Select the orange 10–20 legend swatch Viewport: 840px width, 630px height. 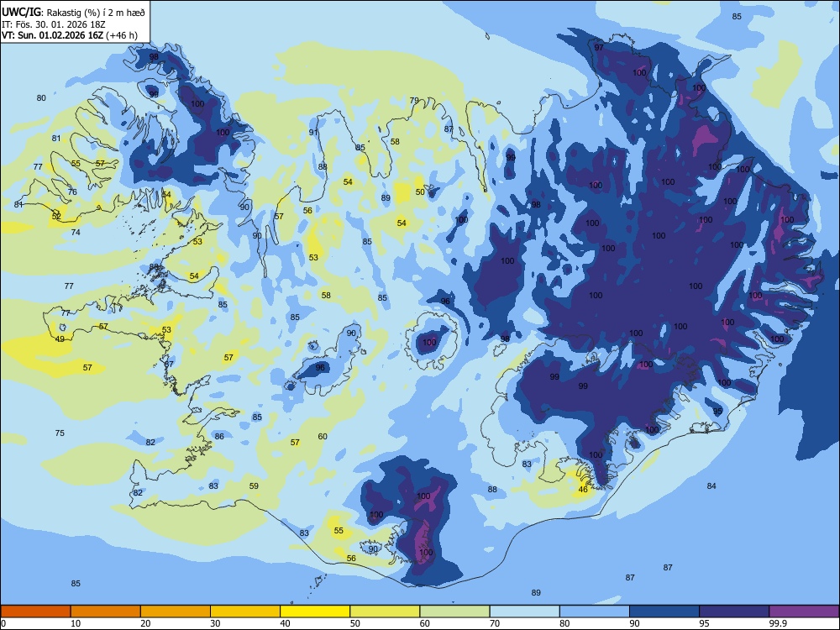[106, 612]
